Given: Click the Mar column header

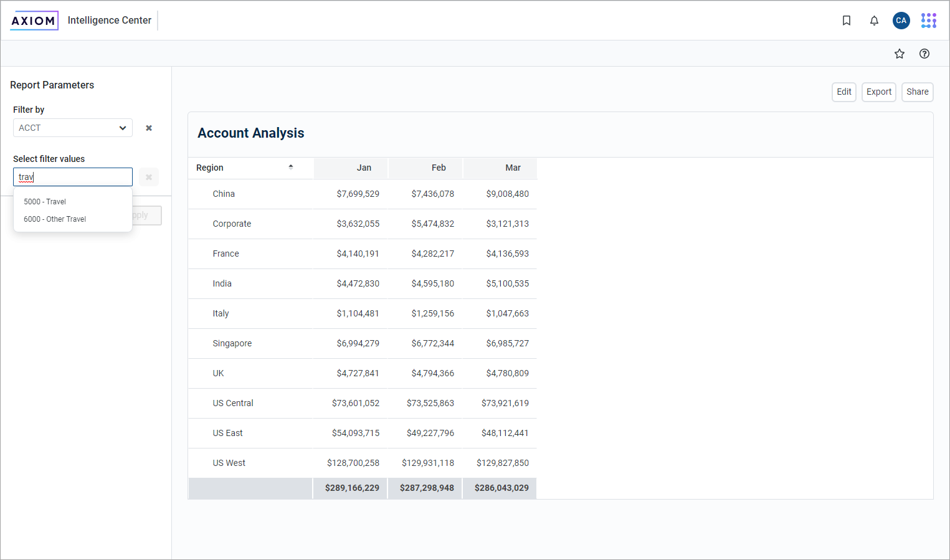Looking at the screenshot, I should click(513, 168).
